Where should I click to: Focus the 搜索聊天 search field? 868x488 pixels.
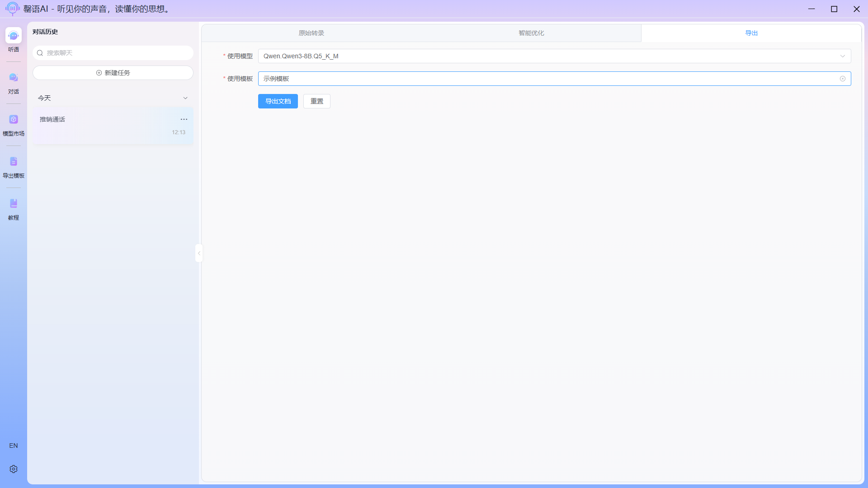point(113,53)
